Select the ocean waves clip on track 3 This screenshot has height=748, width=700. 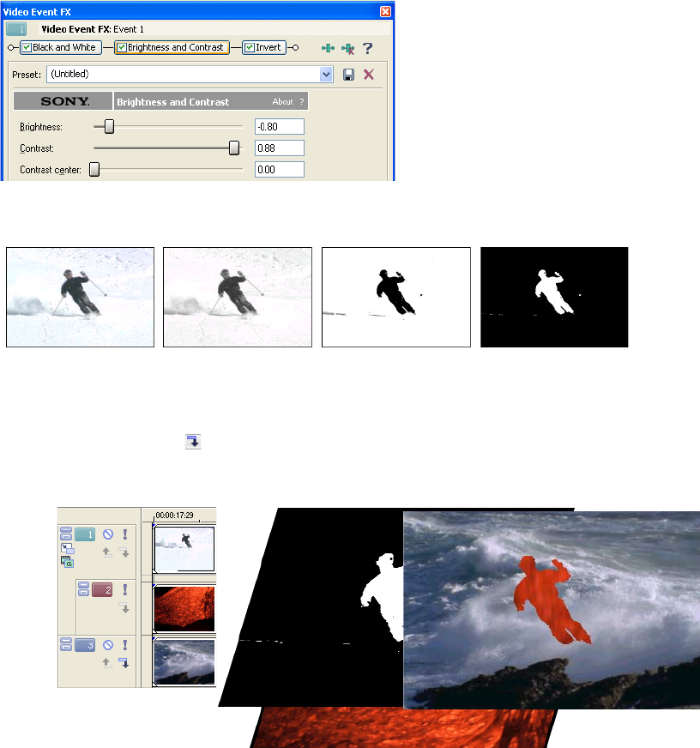pos(184,662)
